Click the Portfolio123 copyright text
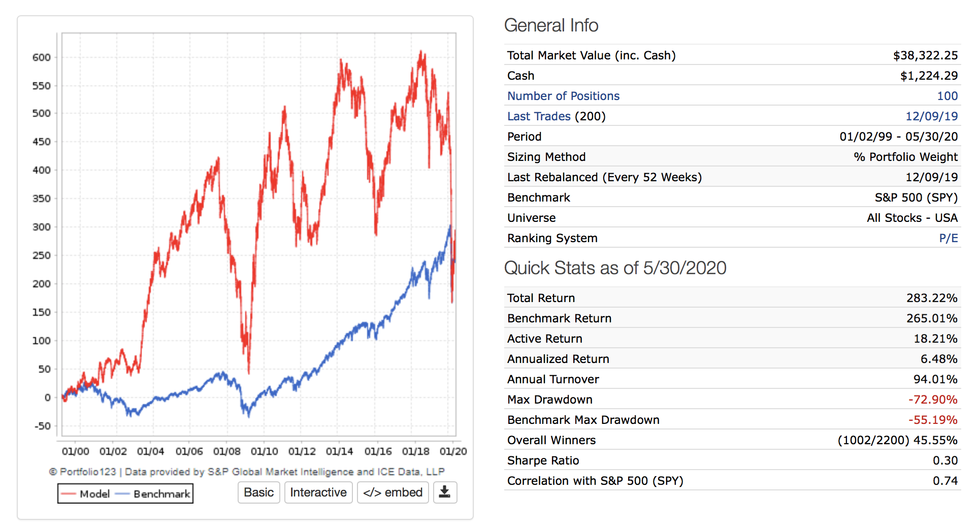 [x=247, y=472]
